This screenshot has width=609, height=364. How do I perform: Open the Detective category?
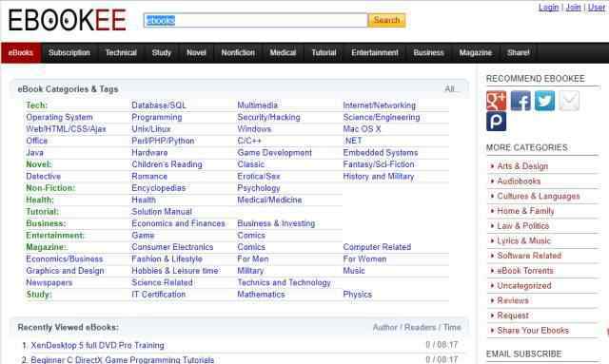click(44, 177)
